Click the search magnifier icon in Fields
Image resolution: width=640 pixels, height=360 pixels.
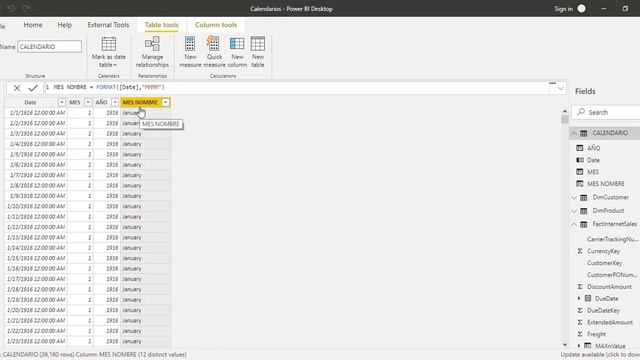581,112
